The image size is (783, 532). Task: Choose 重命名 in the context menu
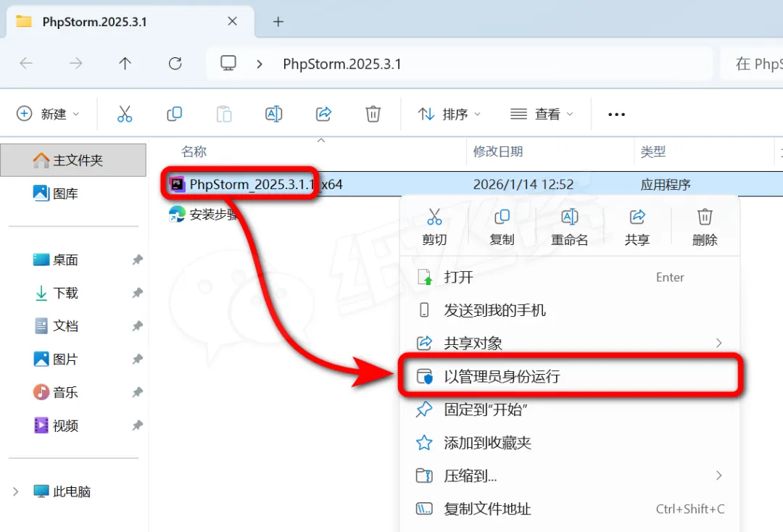(569, 227)
